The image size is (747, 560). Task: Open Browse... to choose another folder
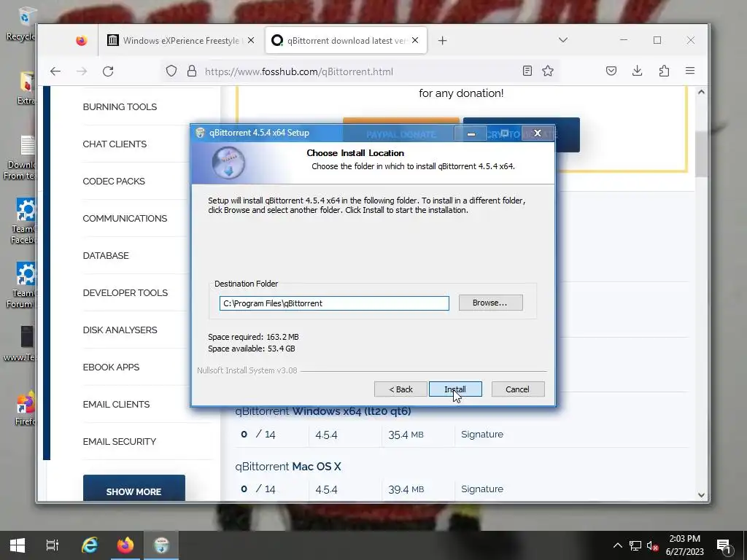490,303
